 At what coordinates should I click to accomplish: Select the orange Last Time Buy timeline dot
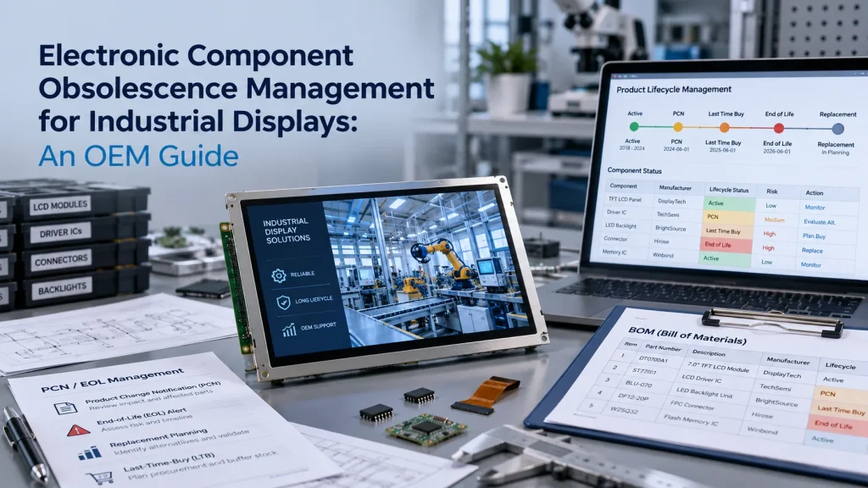tap(724, 128)
